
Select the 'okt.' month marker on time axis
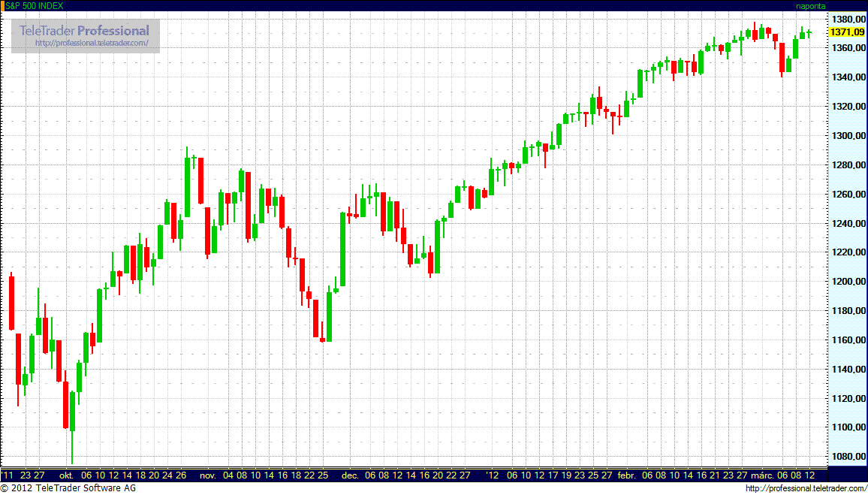pos(66,475)
